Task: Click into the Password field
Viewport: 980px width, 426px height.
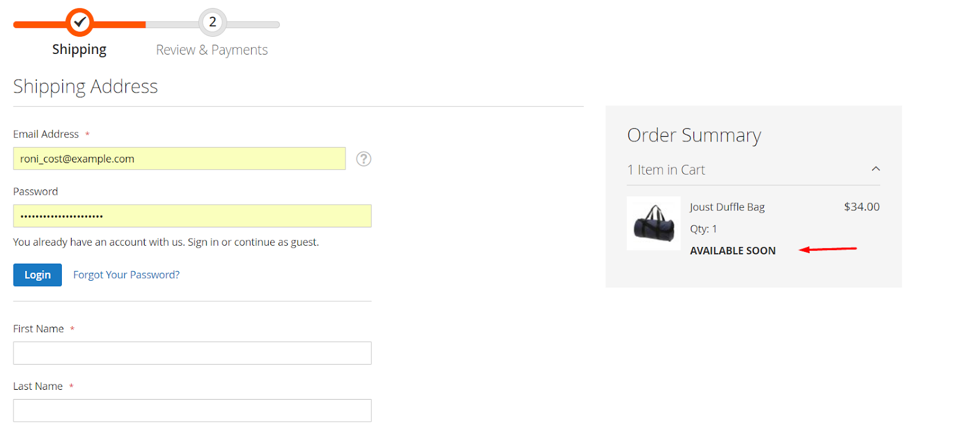Action: 192,216
